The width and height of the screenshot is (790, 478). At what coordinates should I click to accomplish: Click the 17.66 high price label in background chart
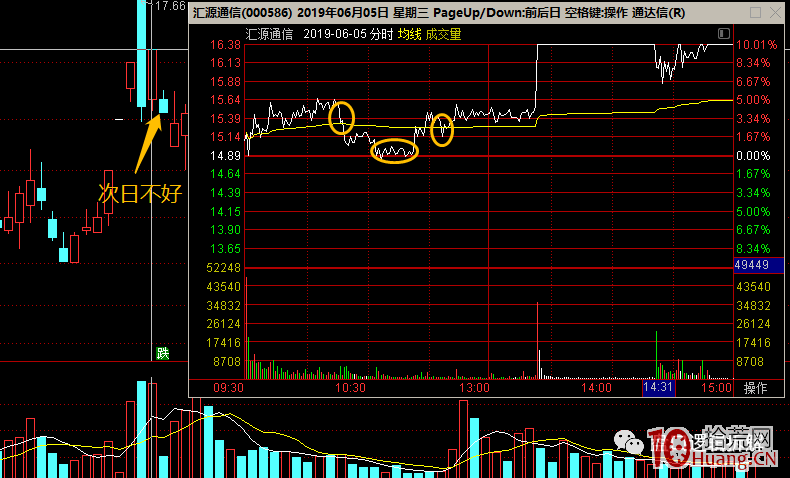pos(170,6)
